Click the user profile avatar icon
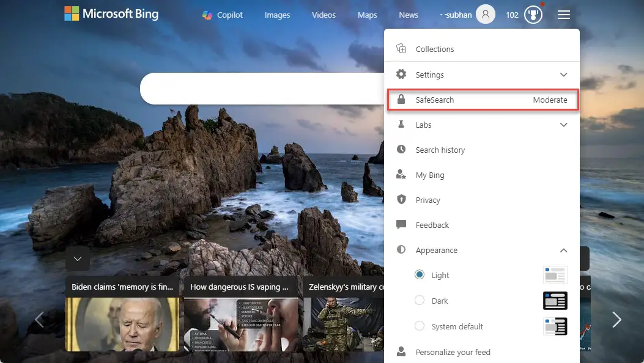 pyautogui.click(x=486, y=14)
